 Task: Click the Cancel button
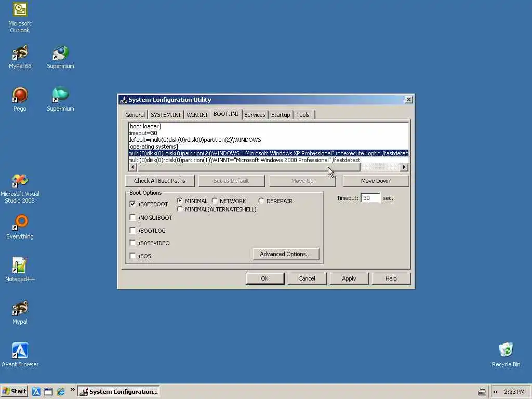coord(307,278)
